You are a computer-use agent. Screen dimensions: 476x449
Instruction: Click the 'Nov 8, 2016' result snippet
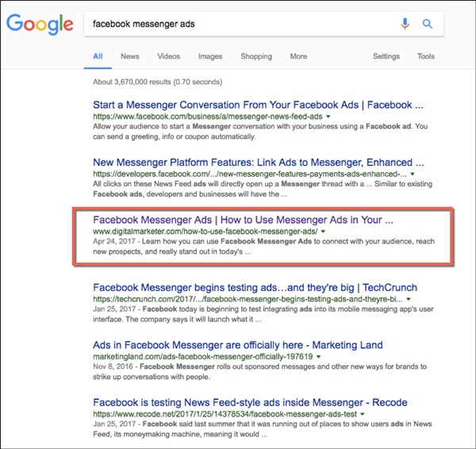(260, 371)
